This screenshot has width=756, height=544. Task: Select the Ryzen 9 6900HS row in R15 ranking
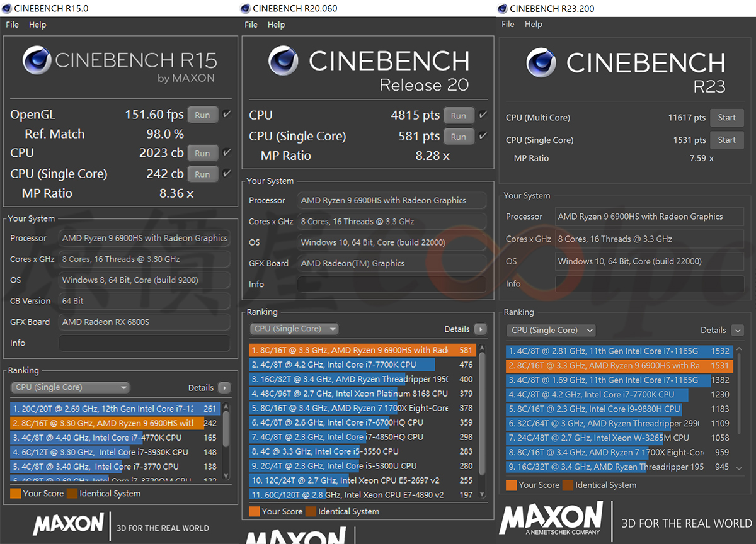pos(115,423)
